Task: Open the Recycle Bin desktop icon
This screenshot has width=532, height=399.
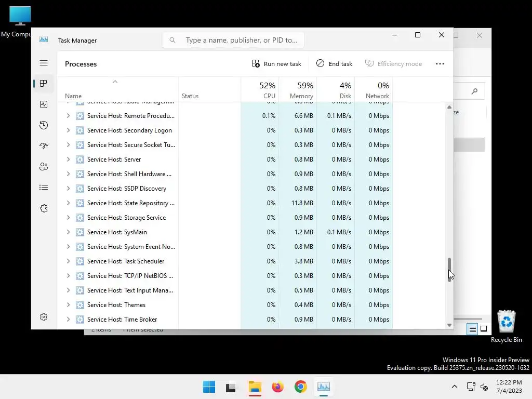Action: [506, 326]
